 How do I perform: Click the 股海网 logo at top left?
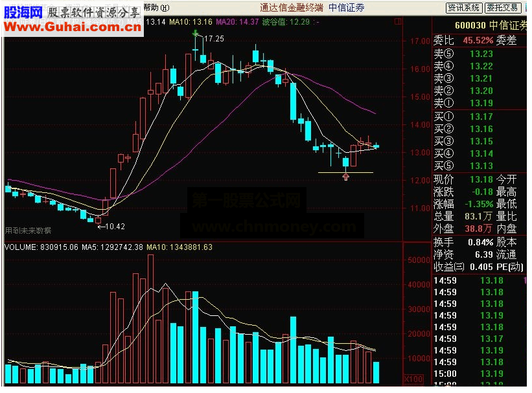23,12
